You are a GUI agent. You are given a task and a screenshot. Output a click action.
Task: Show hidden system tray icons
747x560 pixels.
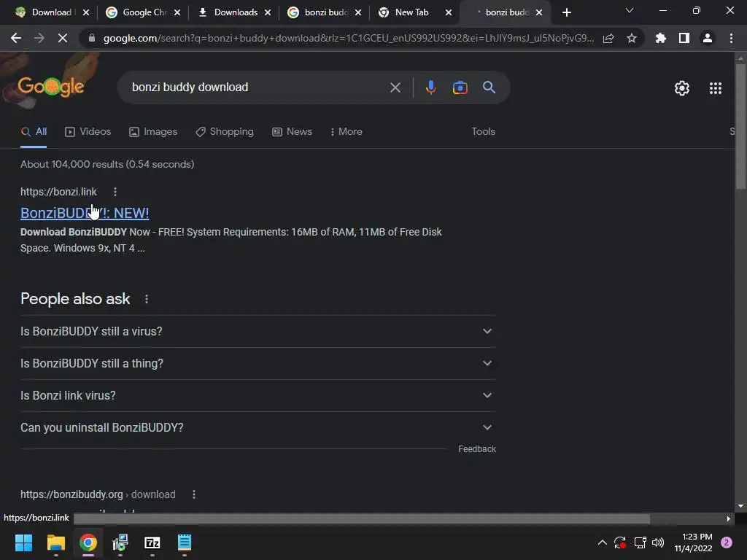point(602,542)
